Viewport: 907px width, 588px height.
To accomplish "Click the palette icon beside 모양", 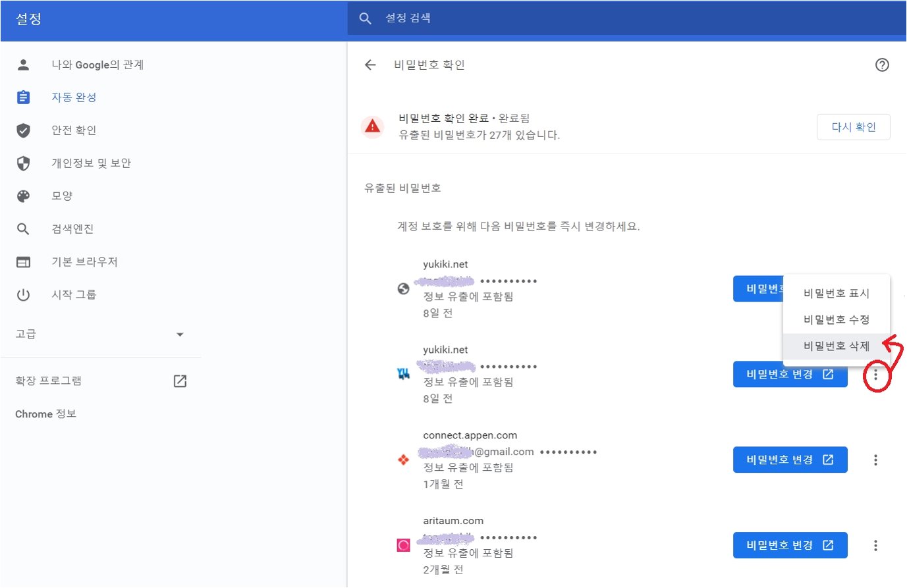I will (x=23, y=196).
